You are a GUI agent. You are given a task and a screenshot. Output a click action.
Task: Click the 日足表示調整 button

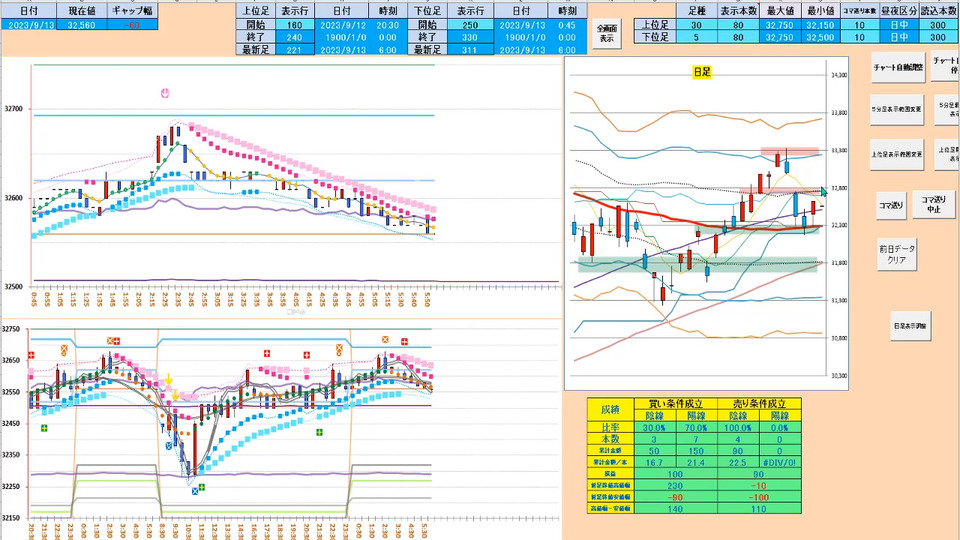[911, 326]
